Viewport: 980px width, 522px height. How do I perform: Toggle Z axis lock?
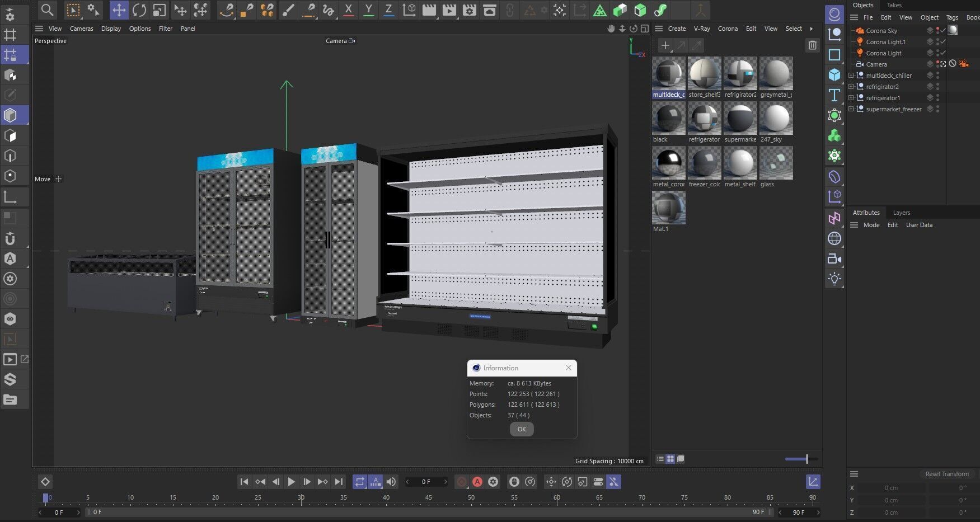[x=388, y=10]
